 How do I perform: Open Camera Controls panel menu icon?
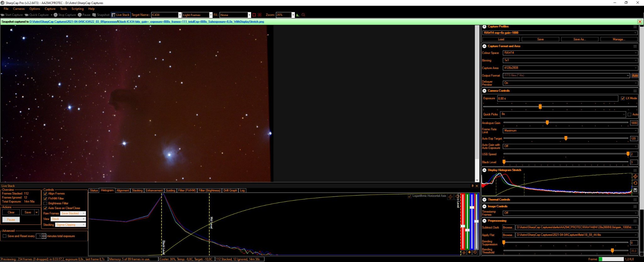pos(635,91)
